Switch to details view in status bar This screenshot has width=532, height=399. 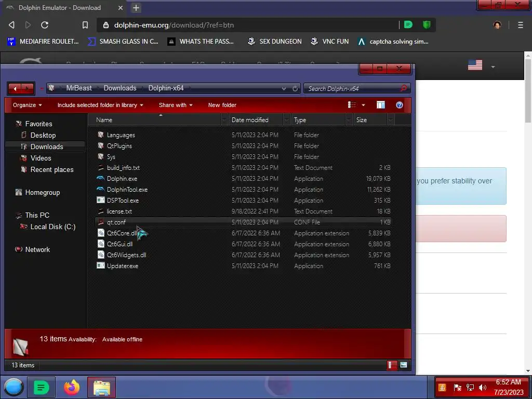392,365
